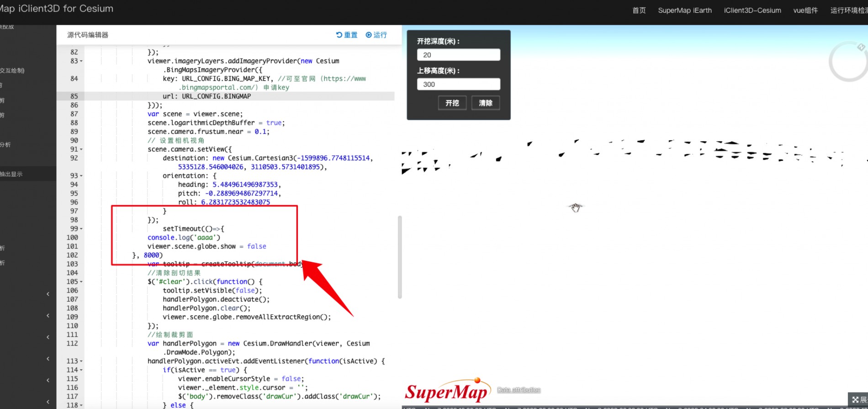This screenshot has height=409, width=868.
Task: Click the 重置 reset button in editor
Action: [347, 35]
